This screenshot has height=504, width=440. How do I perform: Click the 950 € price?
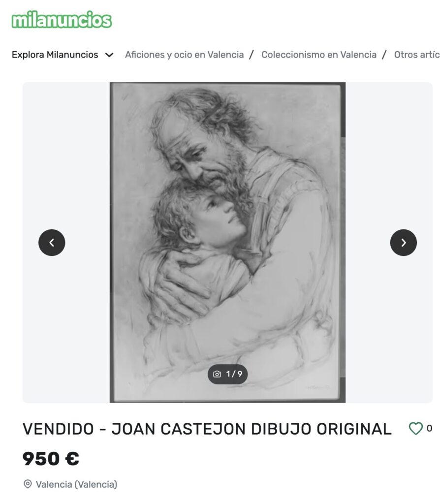point(51,458)
